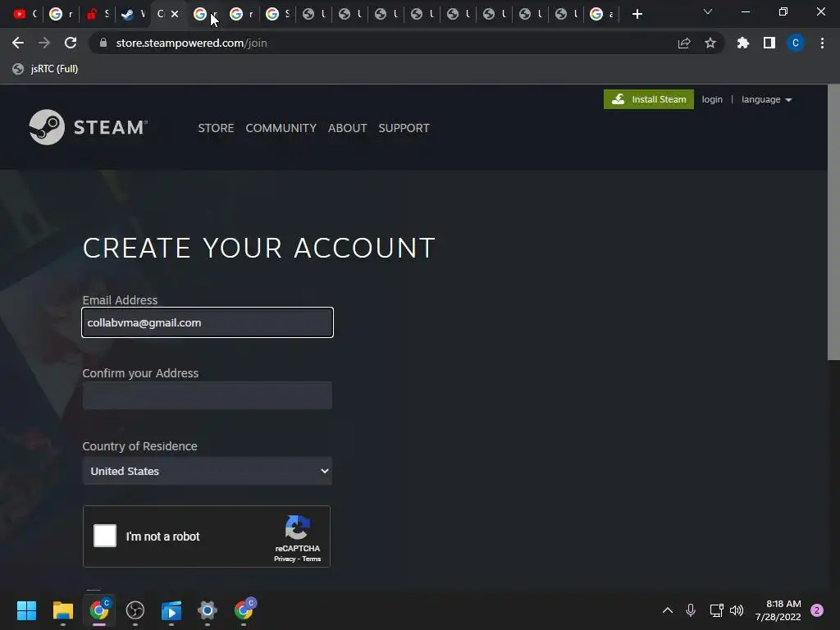Click the microphone tray icon
Image resolution: width=840 pixels, height=630 pixels.
(691, 610)
